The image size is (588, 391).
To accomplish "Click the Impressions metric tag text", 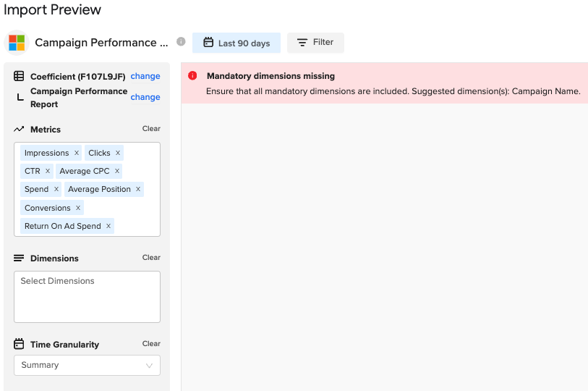I will [47, 153].
